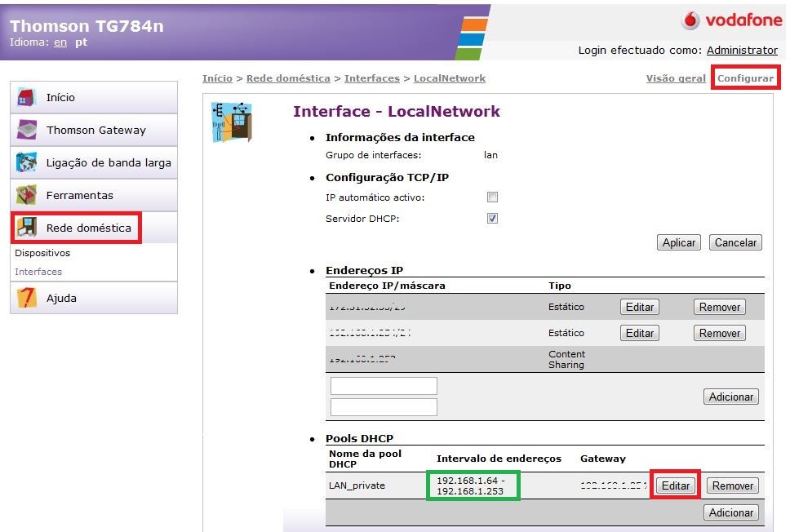Switch language to English via en link

click(x=60, y=42)
